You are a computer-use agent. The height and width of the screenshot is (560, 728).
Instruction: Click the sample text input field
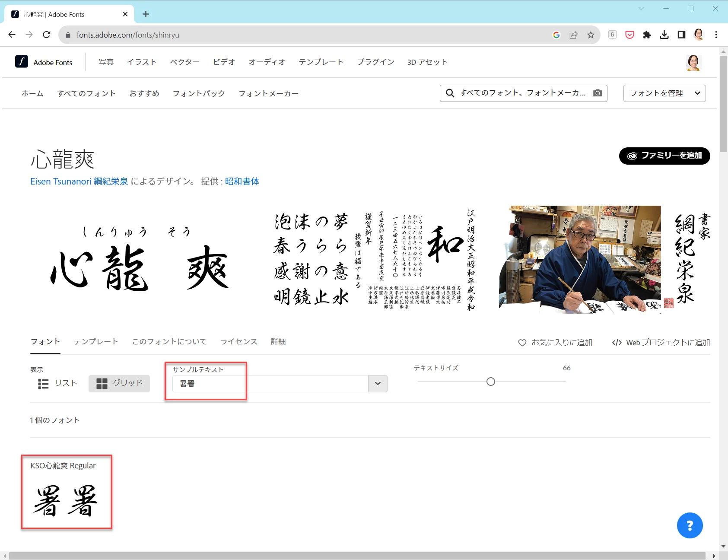click(270, 384)
